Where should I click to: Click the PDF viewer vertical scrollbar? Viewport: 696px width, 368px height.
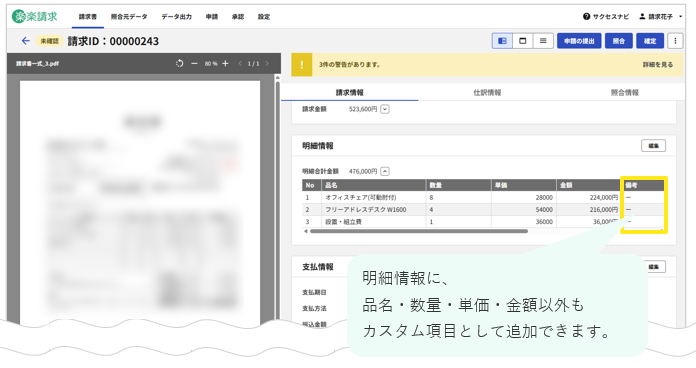(278, 200)
